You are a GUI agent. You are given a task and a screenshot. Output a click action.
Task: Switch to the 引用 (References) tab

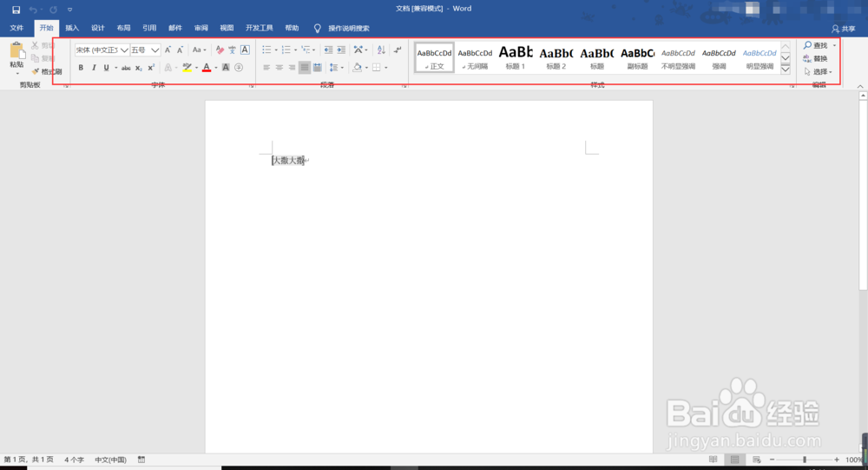149,29
